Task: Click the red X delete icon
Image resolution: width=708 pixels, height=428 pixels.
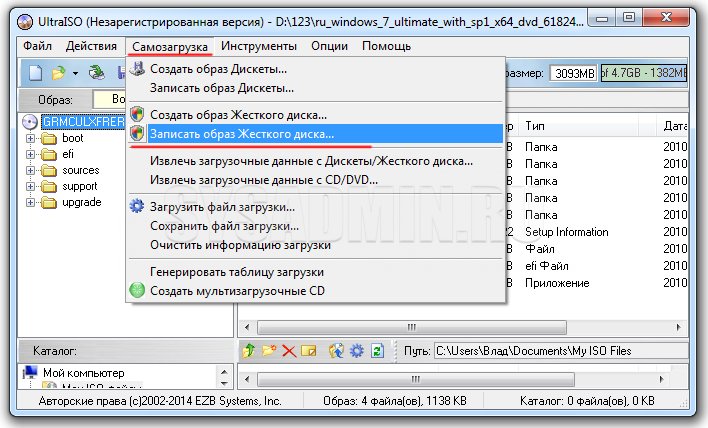Action: point(289,351)
